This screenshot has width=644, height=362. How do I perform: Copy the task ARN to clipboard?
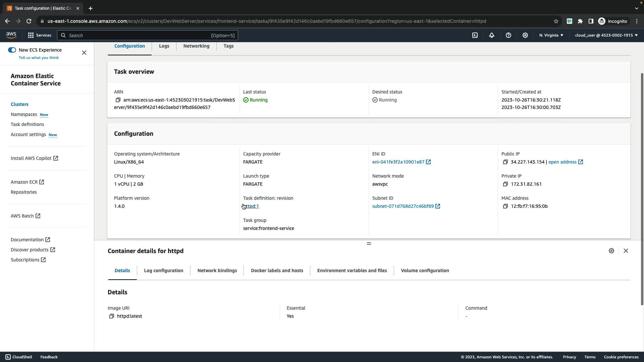[118, 100]
